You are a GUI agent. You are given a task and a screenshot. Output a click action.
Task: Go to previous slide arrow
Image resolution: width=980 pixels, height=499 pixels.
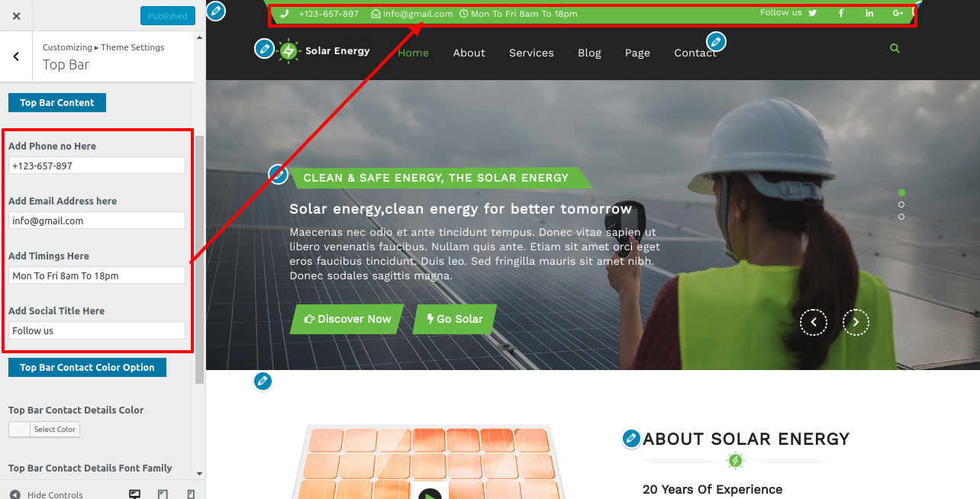(x=814, y=322)
